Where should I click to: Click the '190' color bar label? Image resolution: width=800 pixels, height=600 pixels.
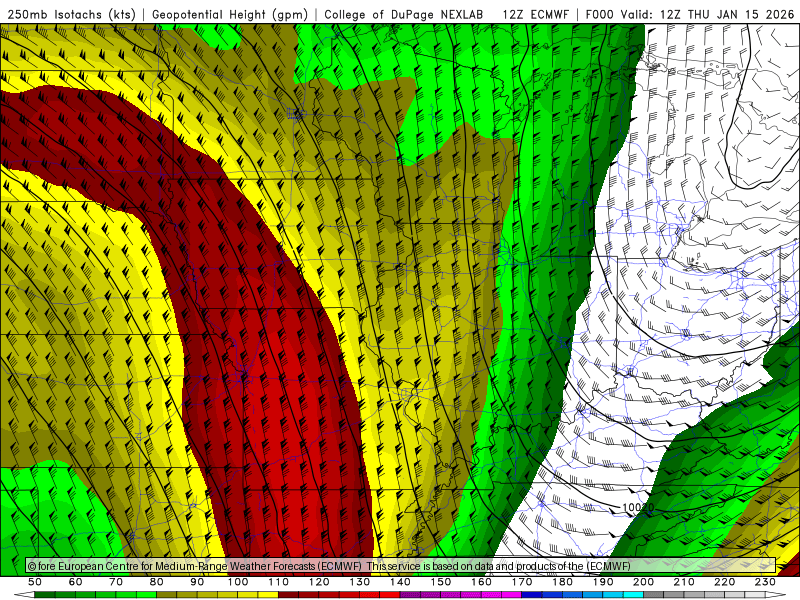(x=603, y=582)
